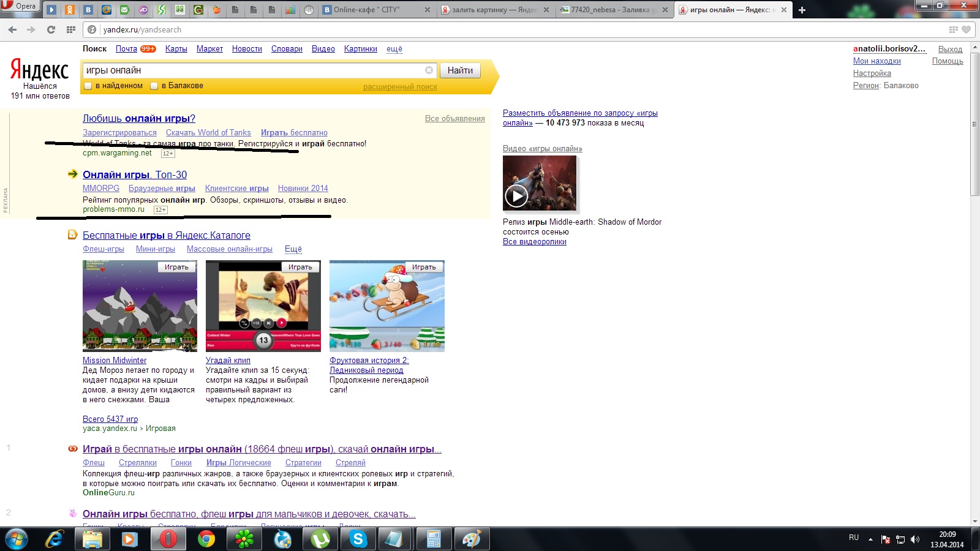Open the bar chart statistics pinned tab
The height and width of the screenshot is (551, 980).
290,10
